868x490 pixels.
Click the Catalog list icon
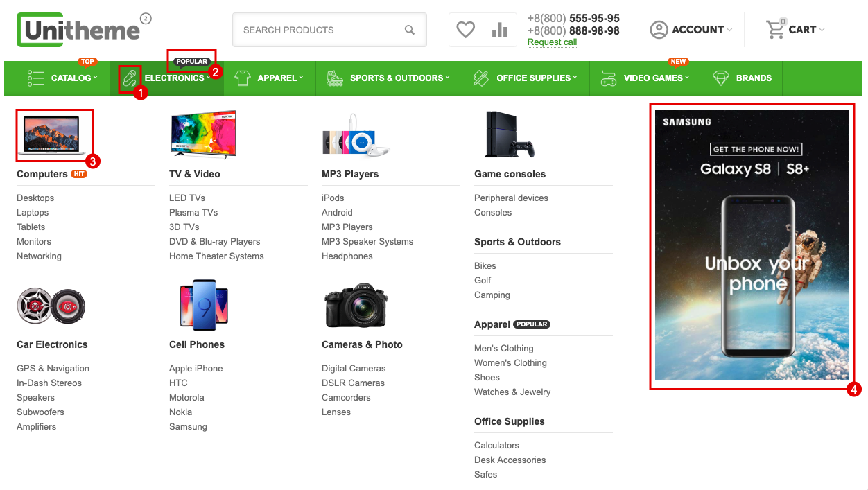tap(36, 78)
